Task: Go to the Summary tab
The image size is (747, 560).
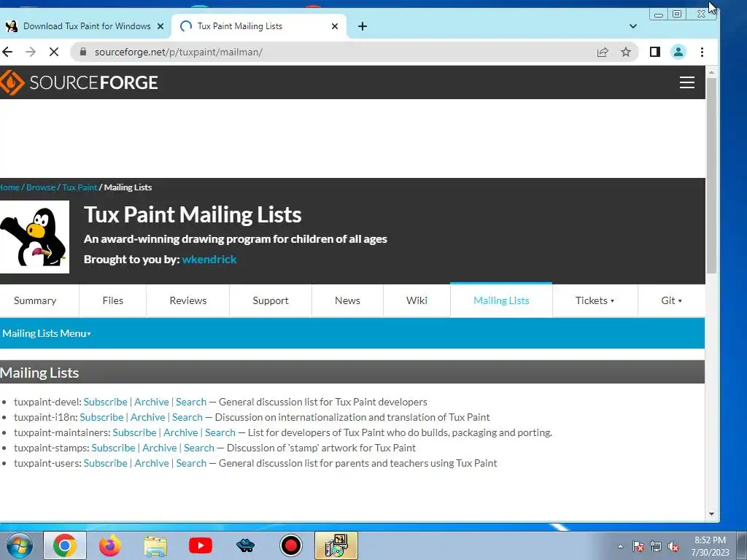Action: coord(35,300)
